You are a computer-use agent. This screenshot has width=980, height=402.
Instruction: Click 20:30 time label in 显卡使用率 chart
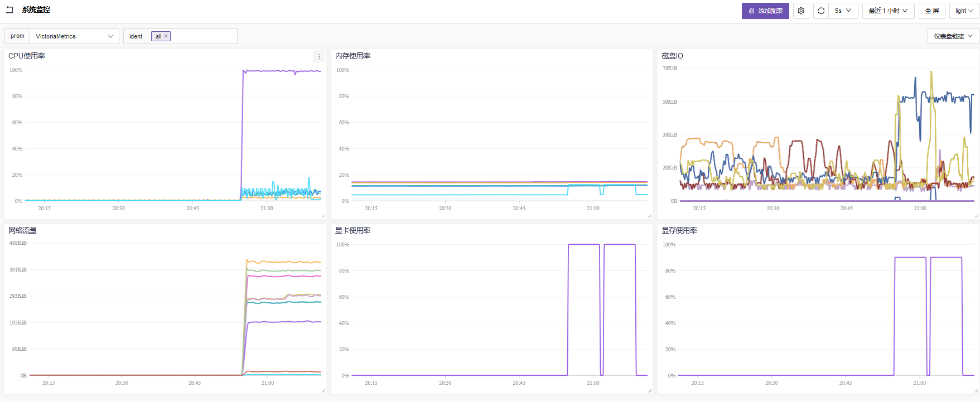[x=445, y=383]
